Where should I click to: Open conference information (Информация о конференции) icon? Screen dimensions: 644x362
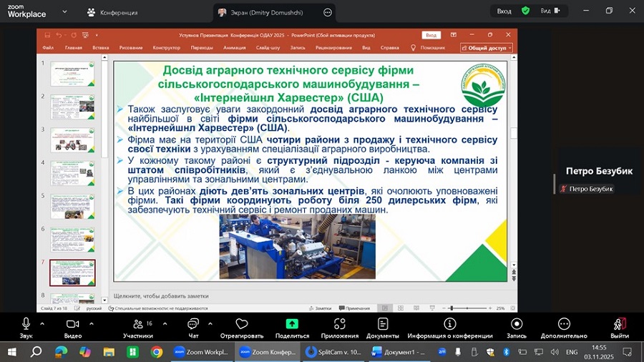450,324
